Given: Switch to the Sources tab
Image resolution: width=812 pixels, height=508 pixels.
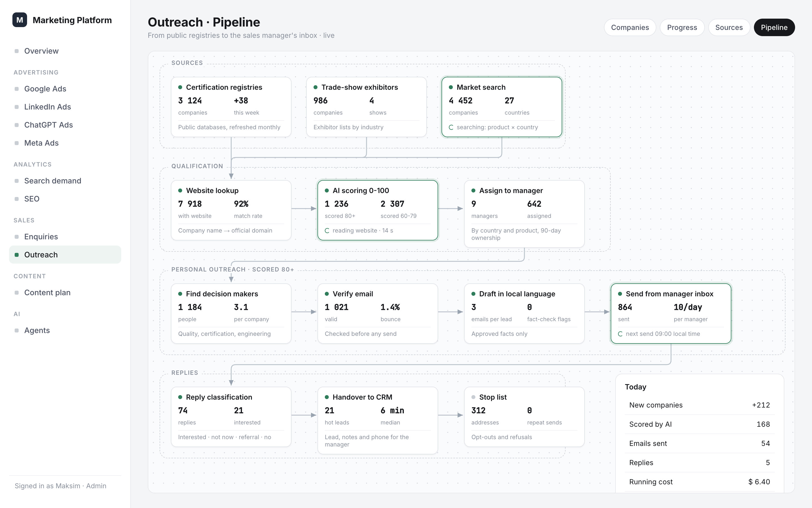Looking at the screenshot, I should (x=729, y=27).
